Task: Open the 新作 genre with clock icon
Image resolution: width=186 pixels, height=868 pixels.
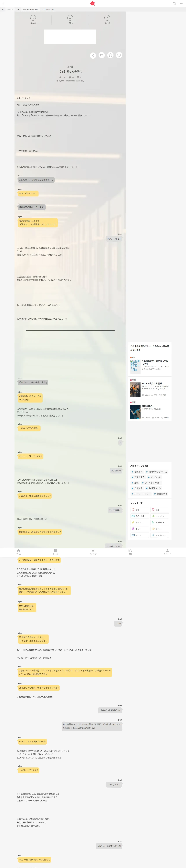Action: click(140, 510)
